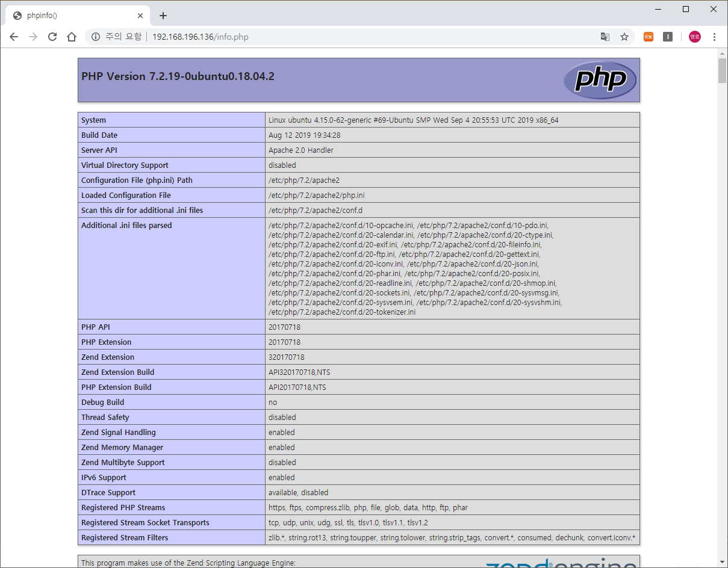Click the Zend Engine logo
The image size is (728, 568).
tap(561, 563)
